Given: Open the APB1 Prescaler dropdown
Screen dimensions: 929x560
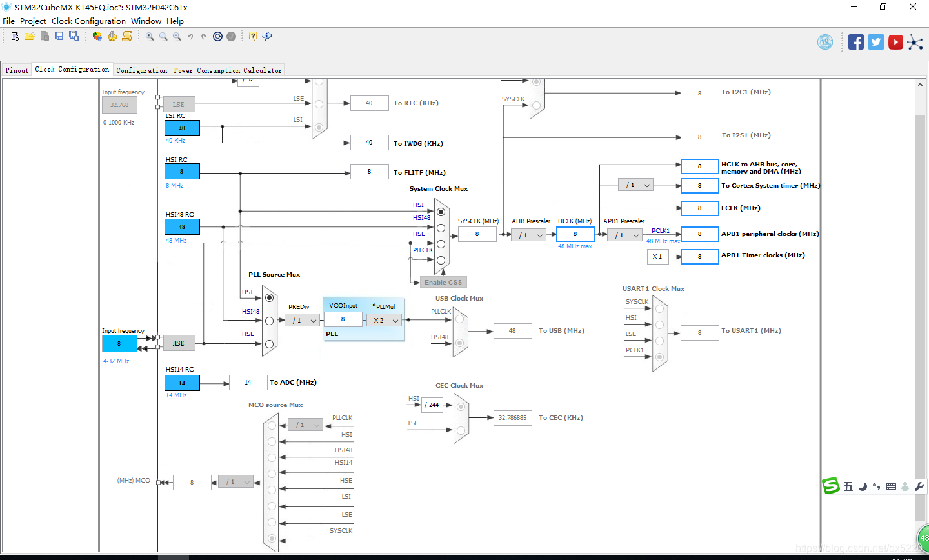Looking at the screenshot, I should point(624,235).
